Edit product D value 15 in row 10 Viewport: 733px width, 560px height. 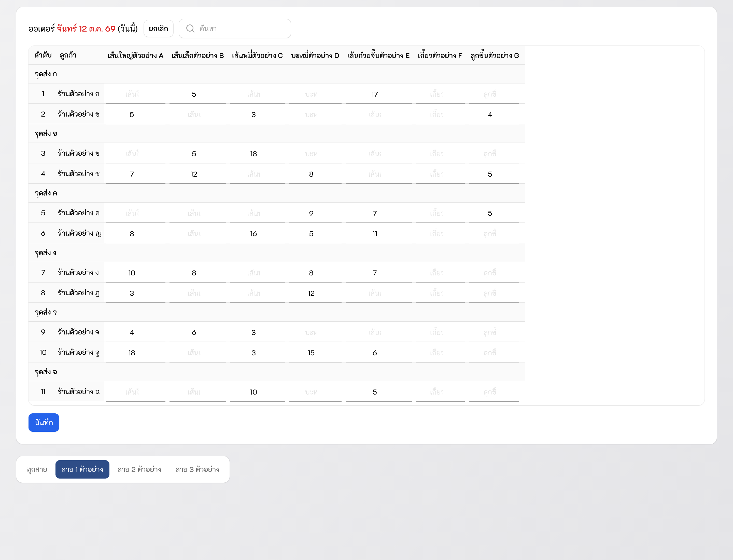pyautogui.click(x=315, y=353)
